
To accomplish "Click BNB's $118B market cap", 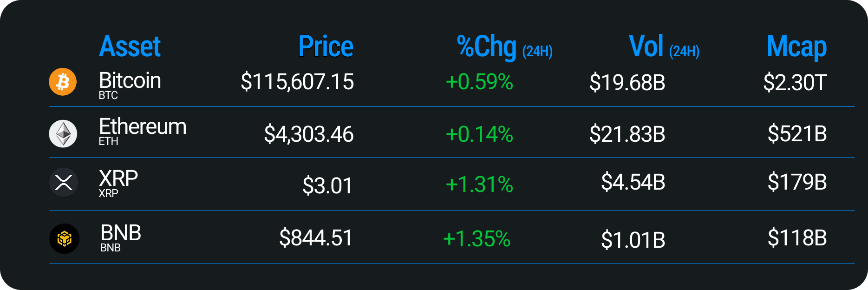I will click(797, 238).
